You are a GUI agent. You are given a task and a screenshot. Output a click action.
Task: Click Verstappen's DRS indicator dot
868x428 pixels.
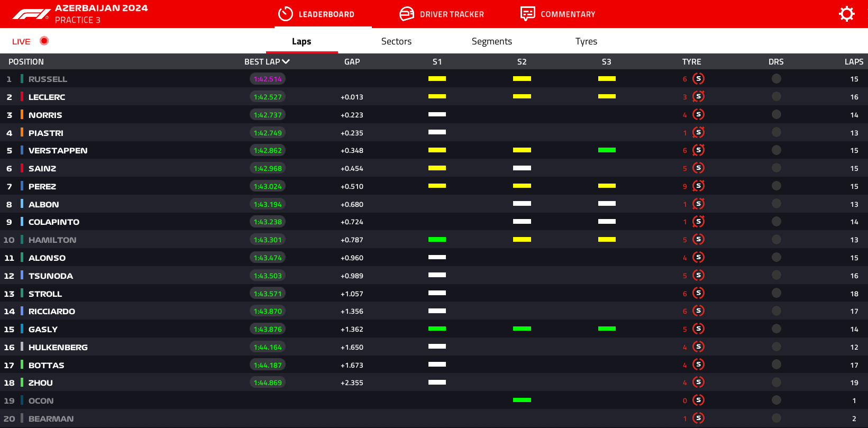click(776, 150)
